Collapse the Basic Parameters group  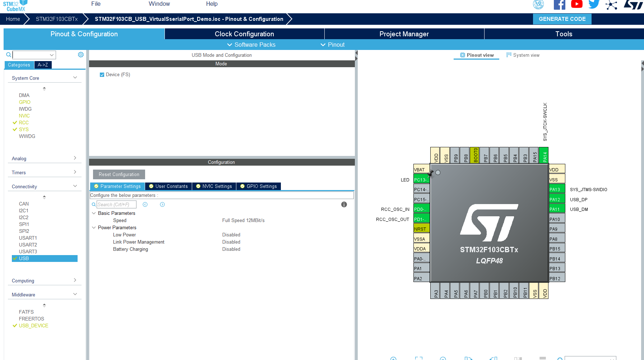coord(94,213)
